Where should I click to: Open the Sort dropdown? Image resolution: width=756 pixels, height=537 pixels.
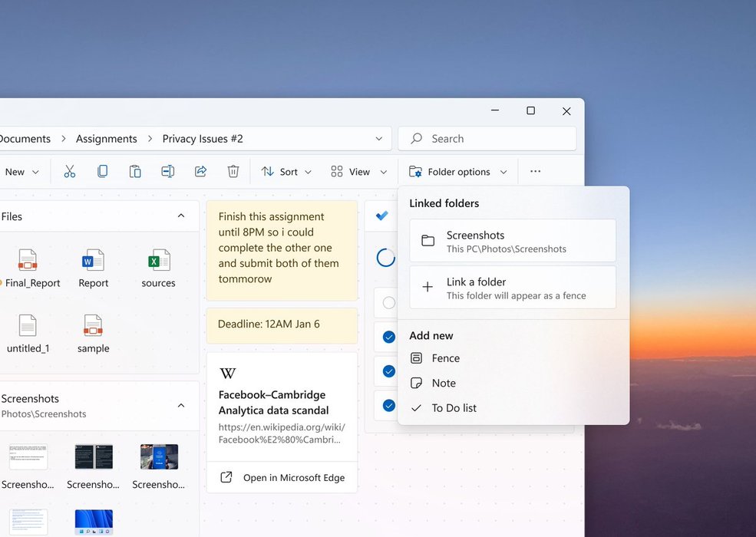point(286,172)
